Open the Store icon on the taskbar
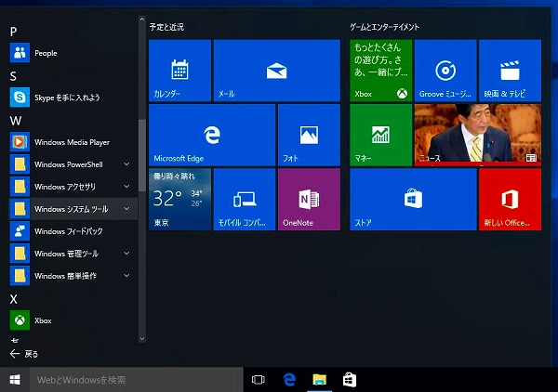The height and width of the screenshot is (392, 558). pyautogui.click(x=350, y=380)
